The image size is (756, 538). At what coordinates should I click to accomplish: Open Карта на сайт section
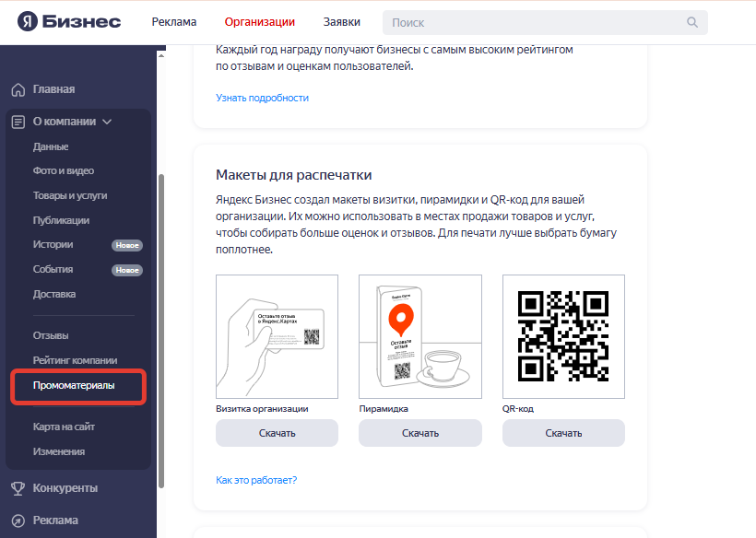65,427
